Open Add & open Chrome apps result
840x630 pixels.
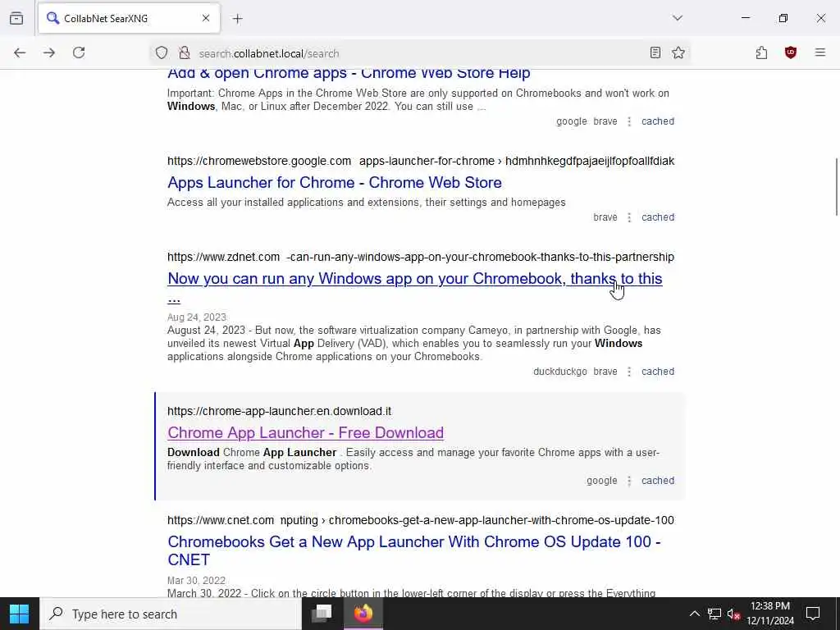click(349, 73)
